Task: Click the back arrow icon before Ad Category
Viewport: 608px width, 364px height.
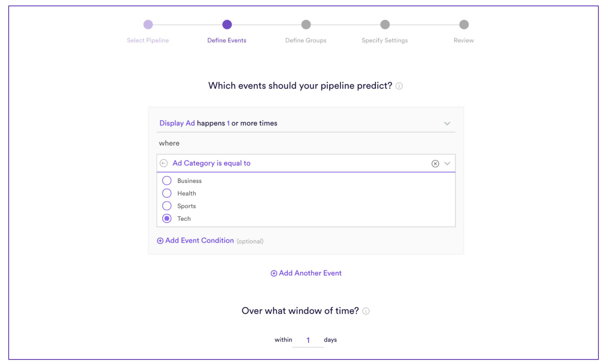Action: pyautogui.click(x=164, y=163)
